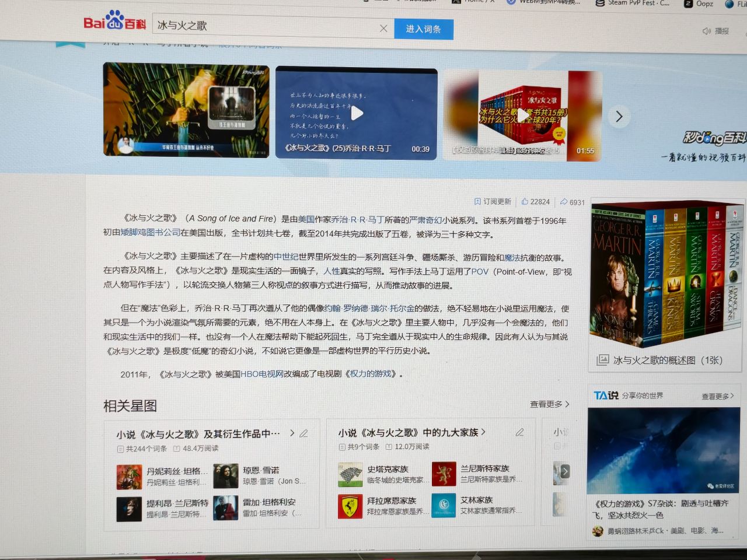
Task: Edit the 九大家族 card with pencil icon
Action: pyautogui.click(x=519, y=432)
